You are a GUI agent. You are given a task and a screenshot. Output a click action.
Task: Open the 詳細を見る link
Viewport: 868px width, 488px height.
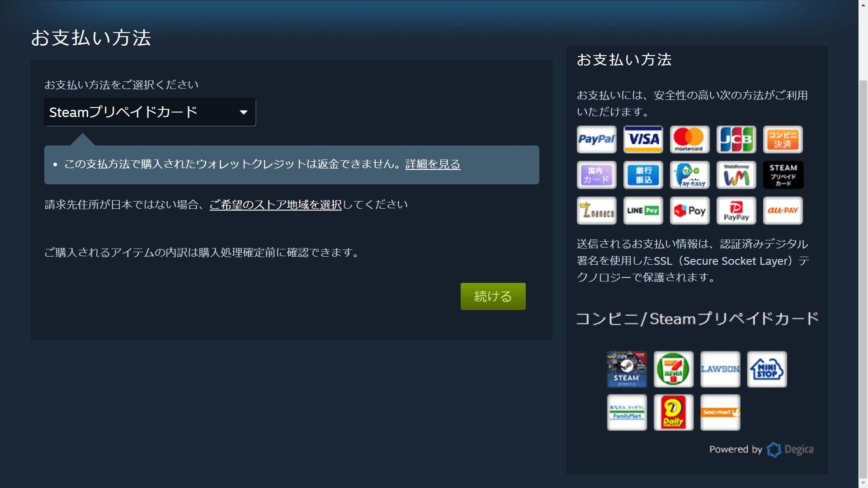pyautogui.click(x=433, y=164)
